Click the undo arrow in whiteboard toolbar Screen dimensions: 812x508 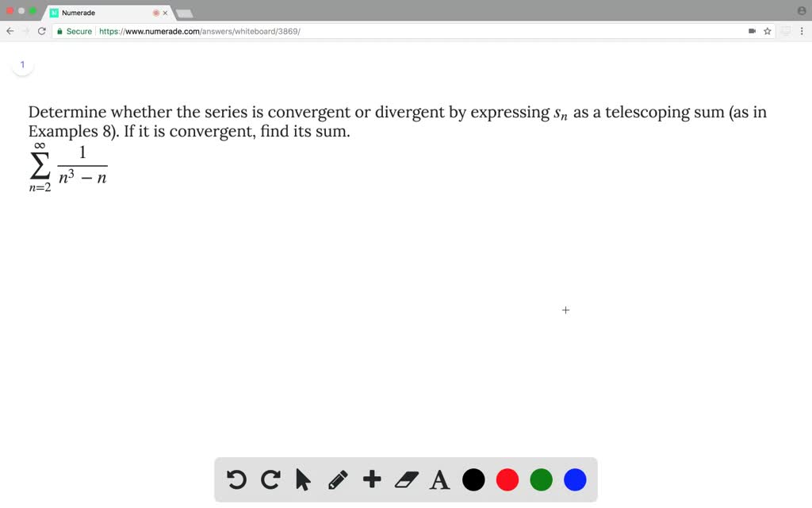(x=236, y=479)
